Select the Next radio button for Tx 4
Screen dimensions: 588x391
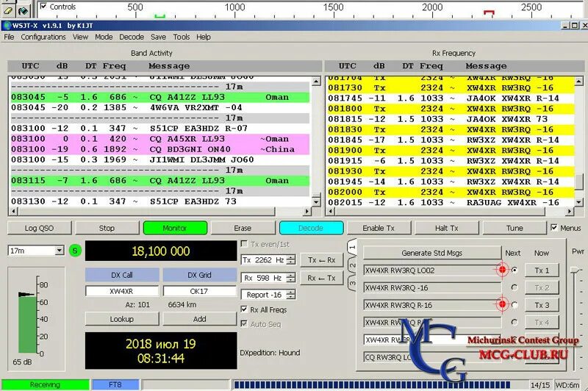pyautogui.click(x=514, y=322)
